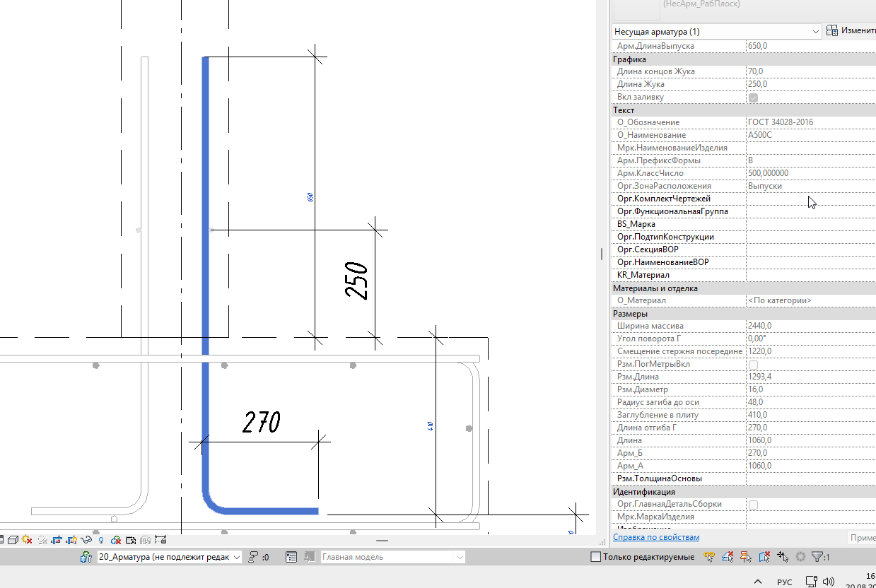Click the Орг.КомплектЧертежей value field
Screen dimensions: 876x588
[x=811, y=199]
